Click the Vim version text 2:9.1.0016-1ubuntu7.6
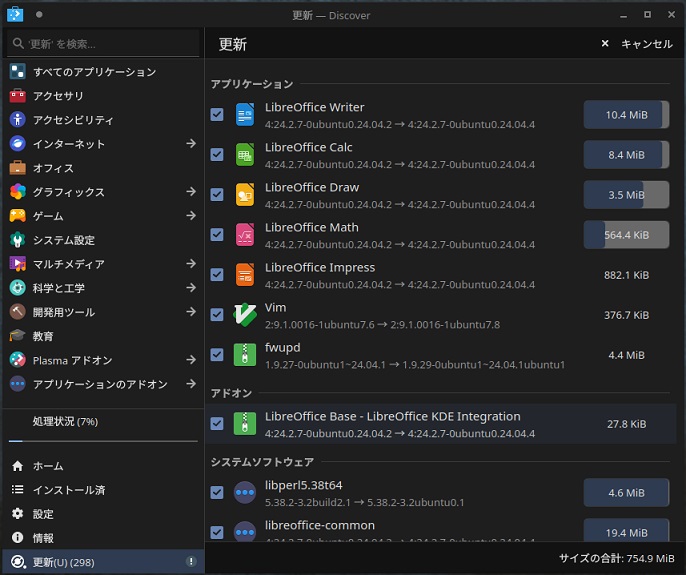 coord(319,325)
